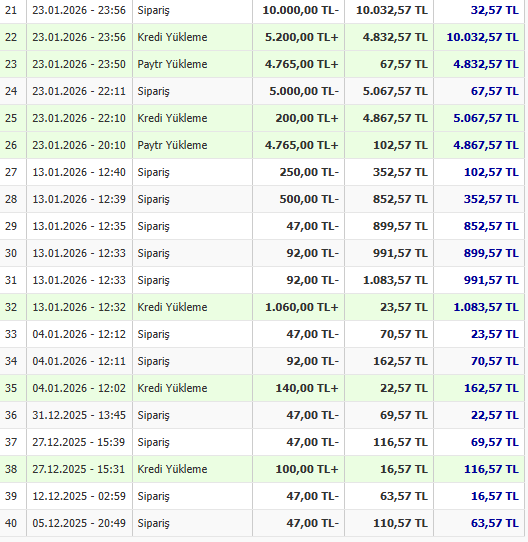Click the final balance 102,57 TL in row 27

(x=491, y=172)
